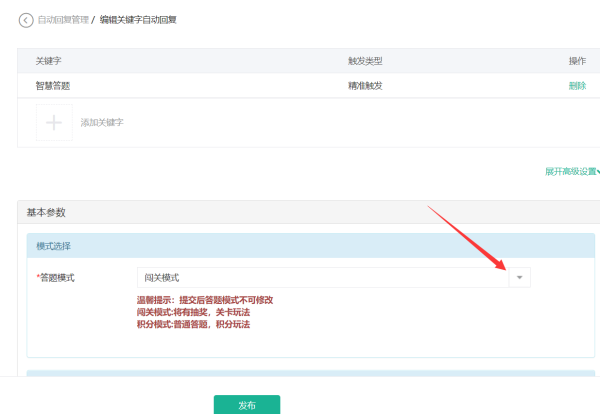Image resolution: width=600 pixels, height=414 pixels.
Task: Expand 展开高级设置 advanced settings
Action: (x=572, y=171)
